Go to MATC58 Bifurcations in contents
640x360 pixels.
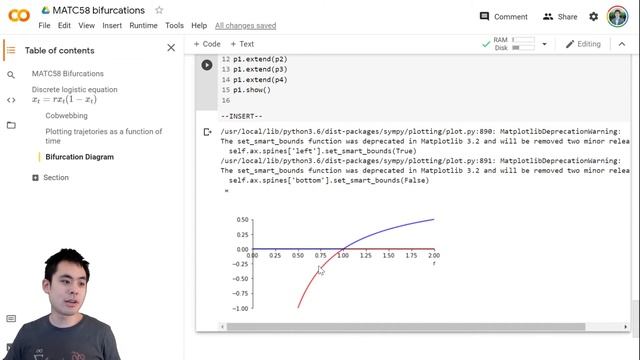coord(68,73)
